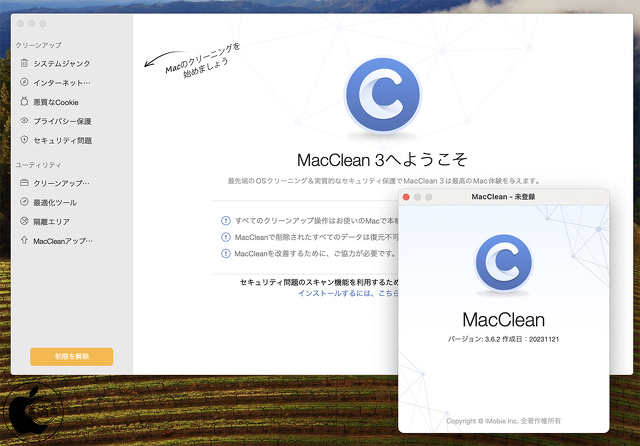Select 最適化ツール in sidebar
The width and height of the screenshot is (640, 446).
tap(55, 202)
